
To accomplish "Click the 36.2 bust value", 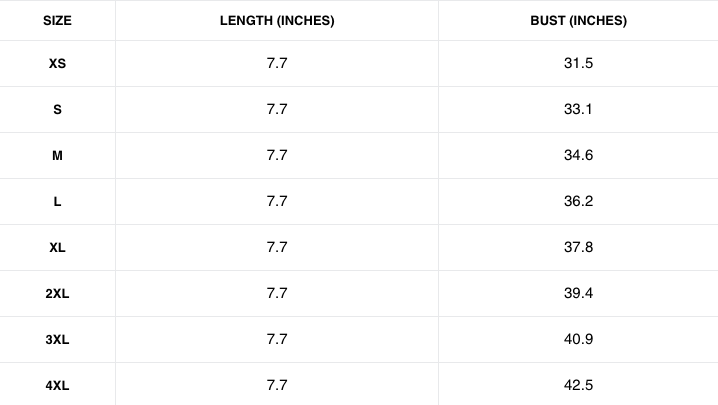I will click(x=578, y=202).
